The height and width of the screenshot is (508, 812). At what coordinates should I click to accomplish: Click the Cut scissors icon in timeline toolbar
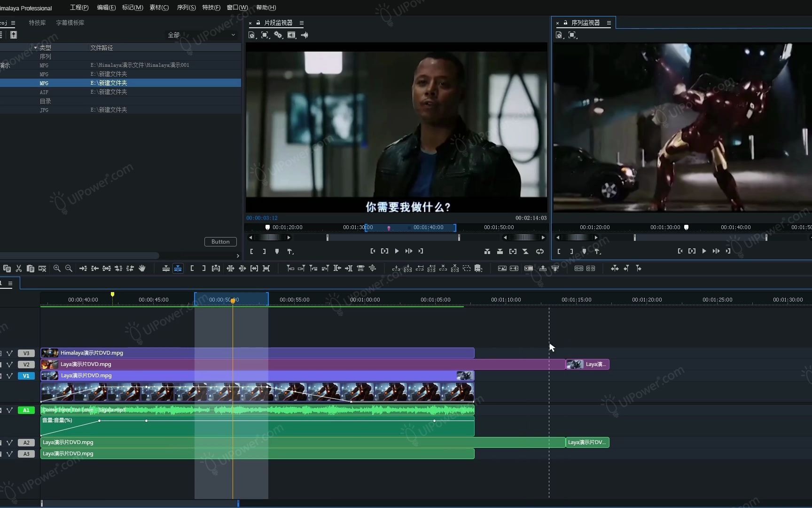coord(19,268)
